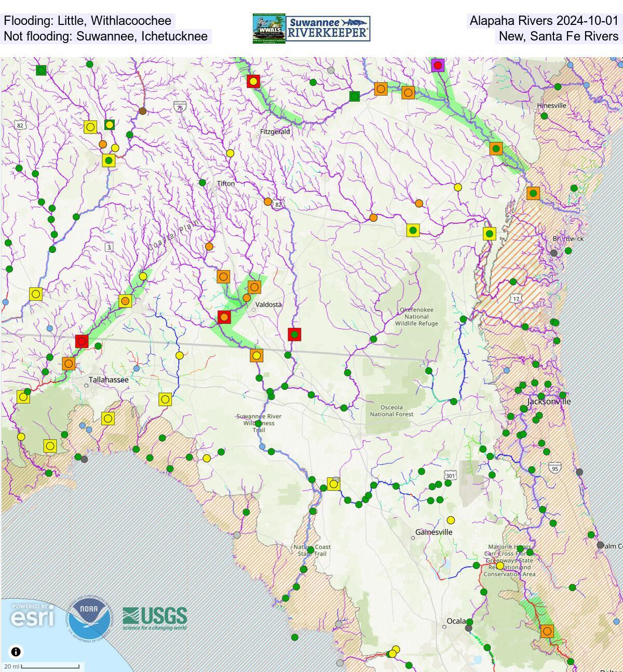Select yellow dot gauge just above Gainesville
623x672 pixels.
click(x=451, y=520)
